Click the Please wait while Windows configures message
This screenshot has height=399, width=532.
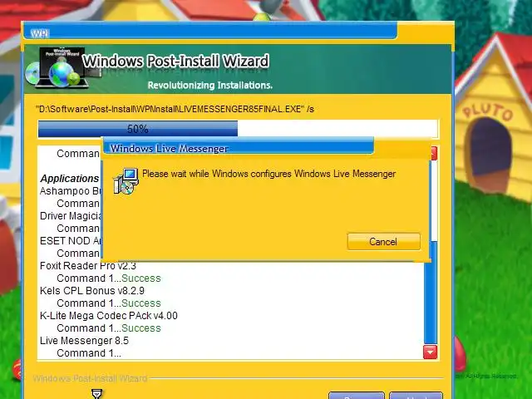(268, 174)
